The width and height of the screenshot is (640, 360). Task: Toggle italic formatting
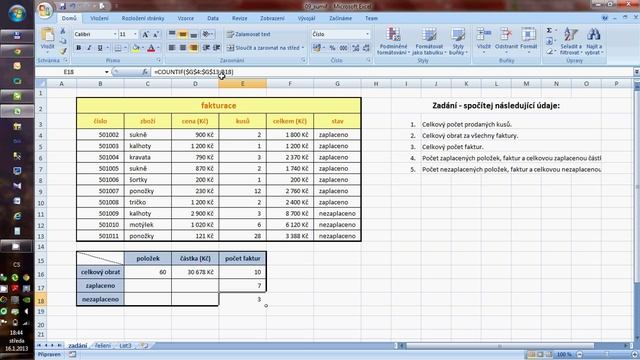89,48
